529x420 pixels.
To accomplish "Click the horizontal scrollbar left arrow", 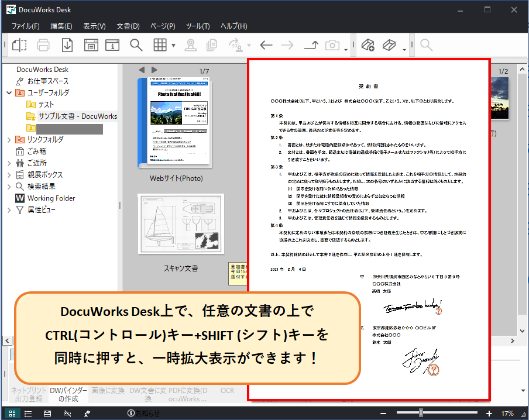I will [x=7, y=340].
